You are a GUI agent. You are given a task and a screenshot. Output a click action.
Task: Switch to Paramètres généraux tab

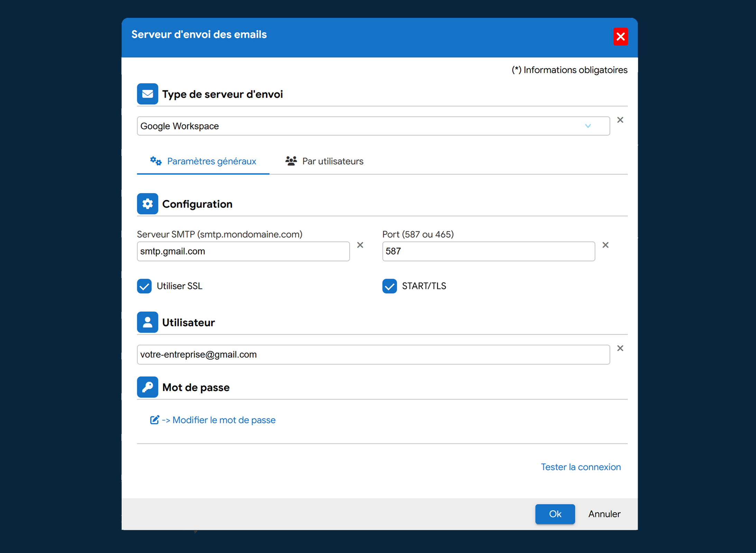click(x=203, y=161)
